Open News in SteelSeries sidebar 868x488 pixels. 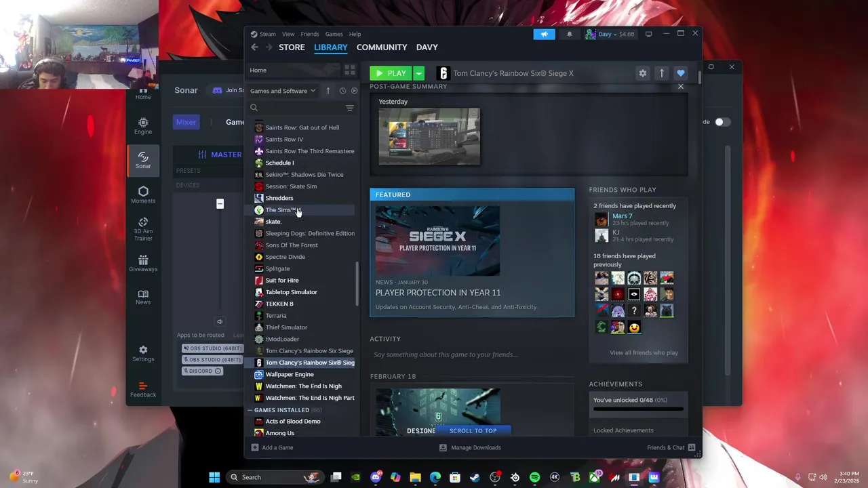[x=143, y=297]
